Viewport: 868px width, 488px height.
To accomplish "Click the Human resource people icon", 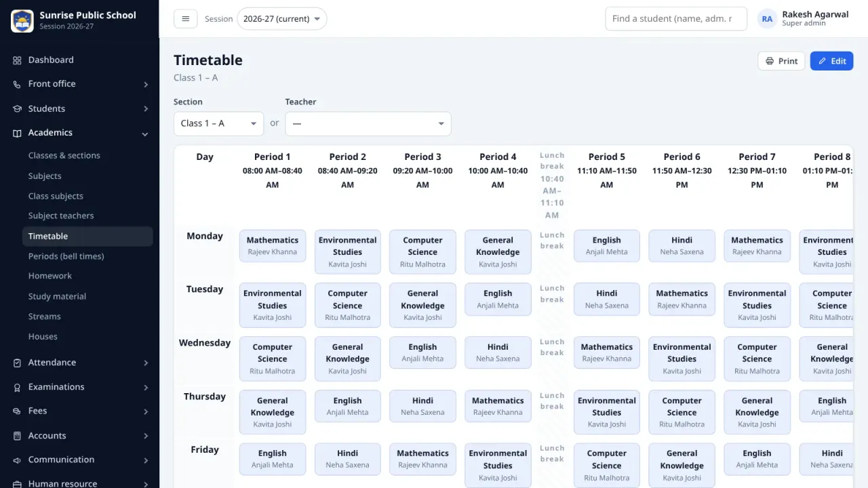I will click(x=17, y=484).
